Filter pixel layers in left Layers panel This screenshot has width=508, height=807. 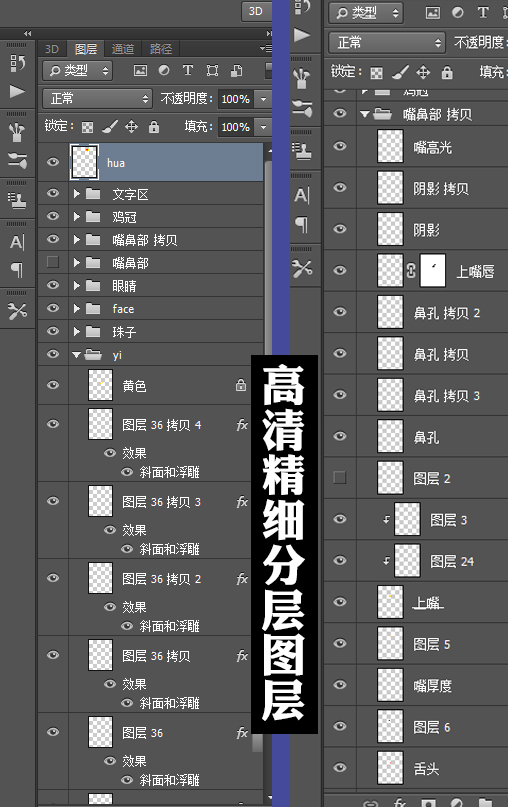coord(140,71)
